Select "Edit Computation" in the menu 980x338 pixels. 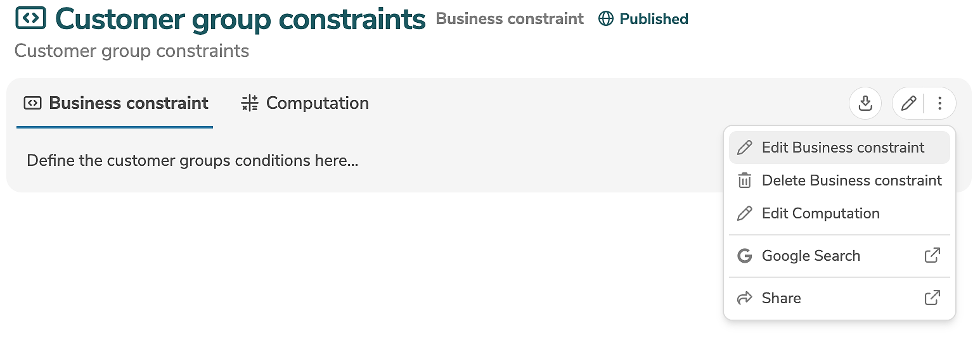click(x=820, y=213)
